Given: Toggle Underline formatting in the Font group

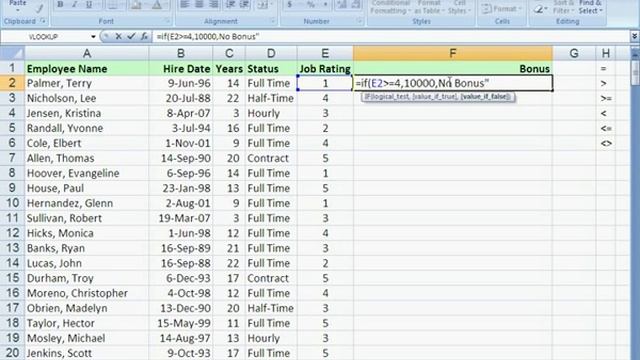Looking at the screenshot, I should [88, 4].
